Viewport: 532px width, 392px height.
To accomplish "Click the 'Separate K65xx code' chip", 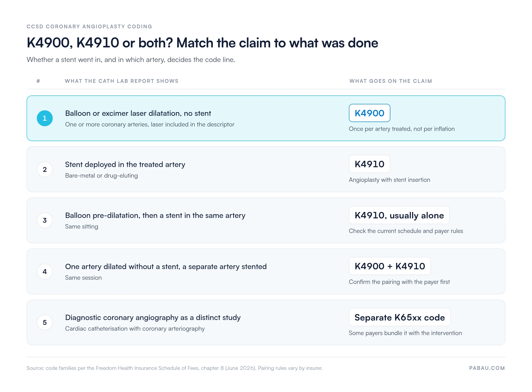I will [400, 317].
